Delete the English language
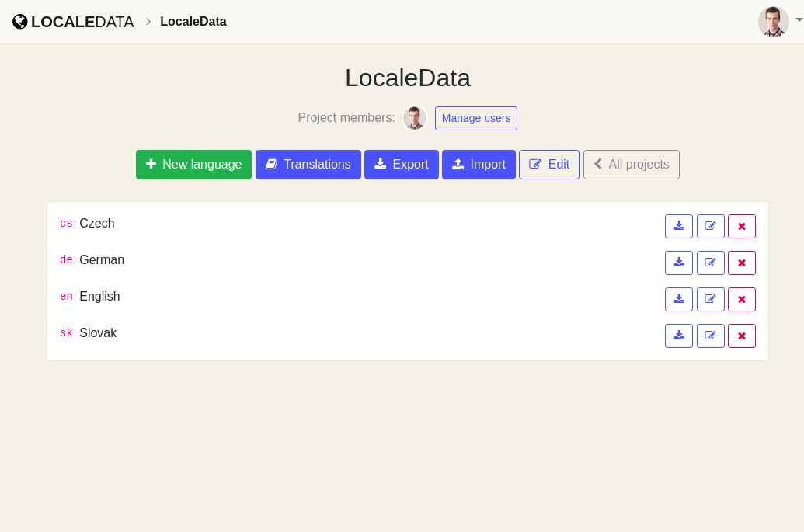This screenshot has height=532, width=804. pyautogui.click(x=741, y=299)
